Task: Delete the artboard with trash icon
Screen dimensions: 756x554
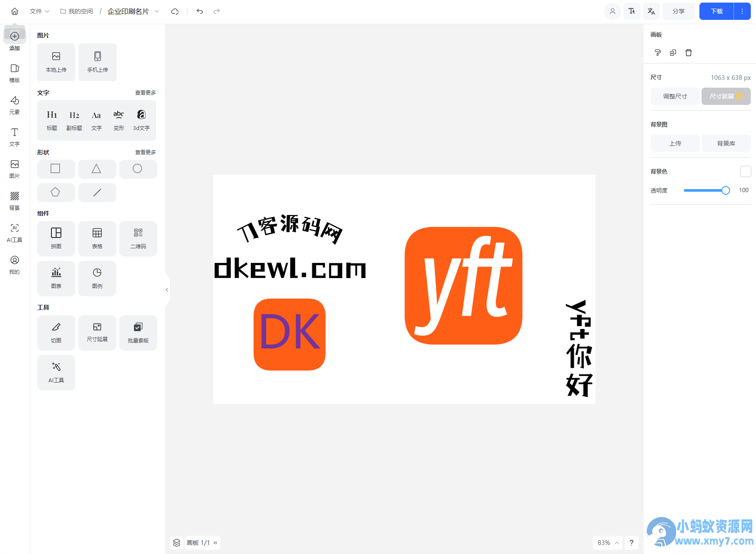Action: point(689,53)
